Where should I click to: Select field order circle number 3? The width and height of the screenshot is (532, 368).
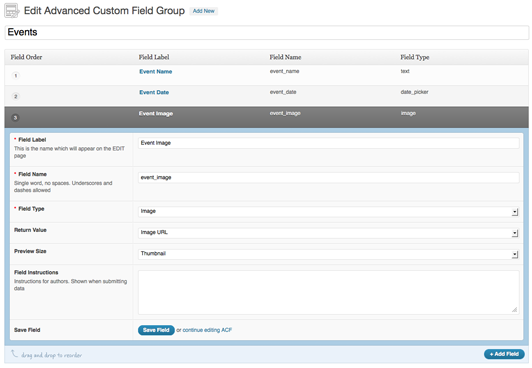(15, 117)
